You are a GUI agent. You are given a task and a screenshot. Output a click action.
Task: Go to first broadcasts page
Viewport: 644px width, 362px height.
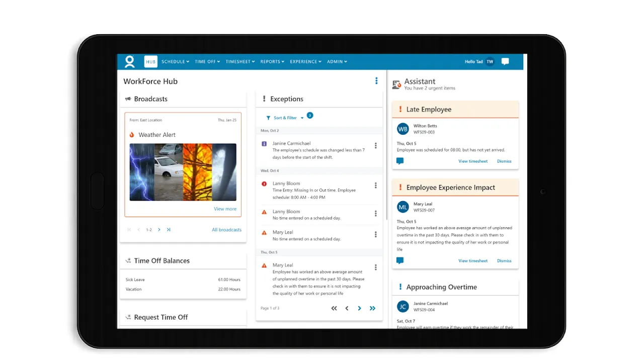[x=129, y=230]
